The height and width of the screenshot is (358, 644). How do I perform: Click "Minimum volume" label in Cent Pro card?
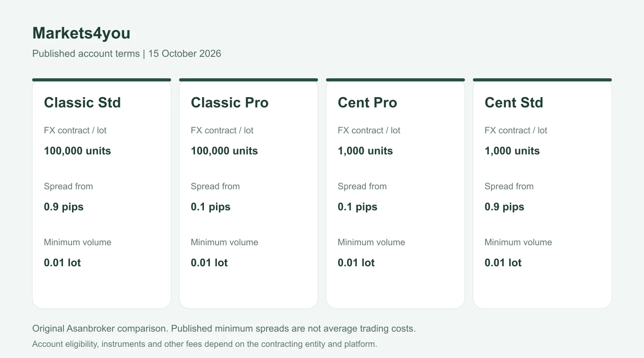[x=371, y=243]
